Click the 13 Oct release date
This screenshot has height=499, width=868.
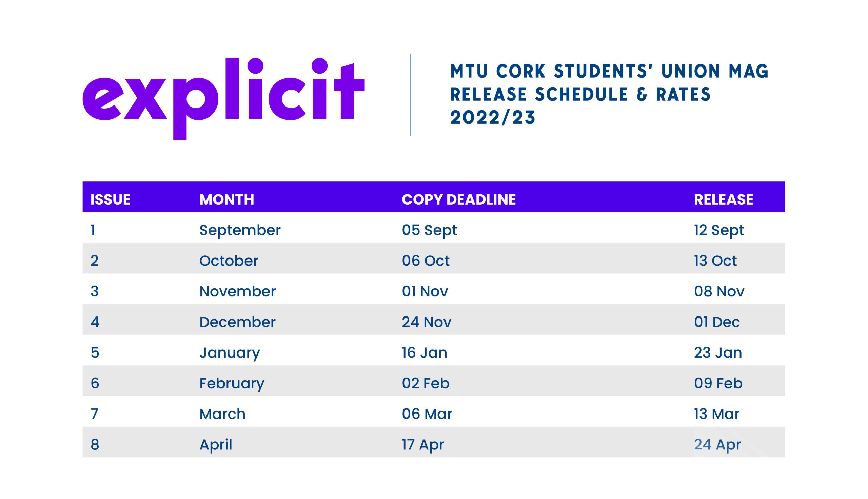[x=715, y=261]
